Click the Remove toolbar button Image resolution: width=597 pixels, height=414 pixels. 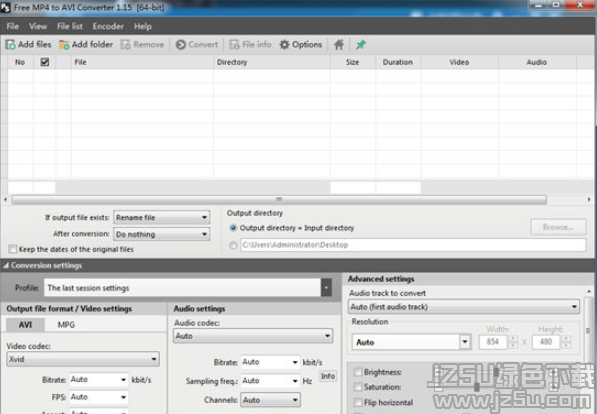click(142, 45)
